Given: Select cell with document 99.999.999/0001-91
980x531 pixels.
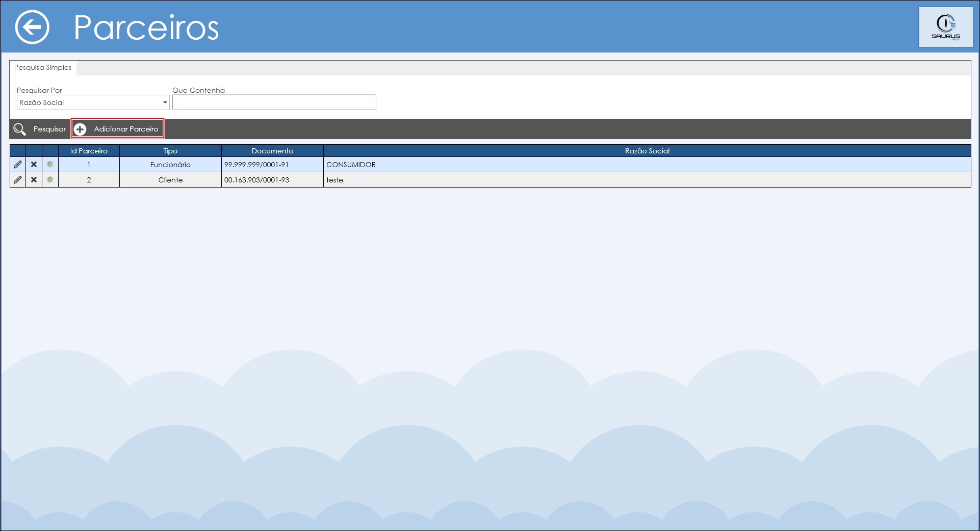Looking at the screenshot, I should 272,165.
